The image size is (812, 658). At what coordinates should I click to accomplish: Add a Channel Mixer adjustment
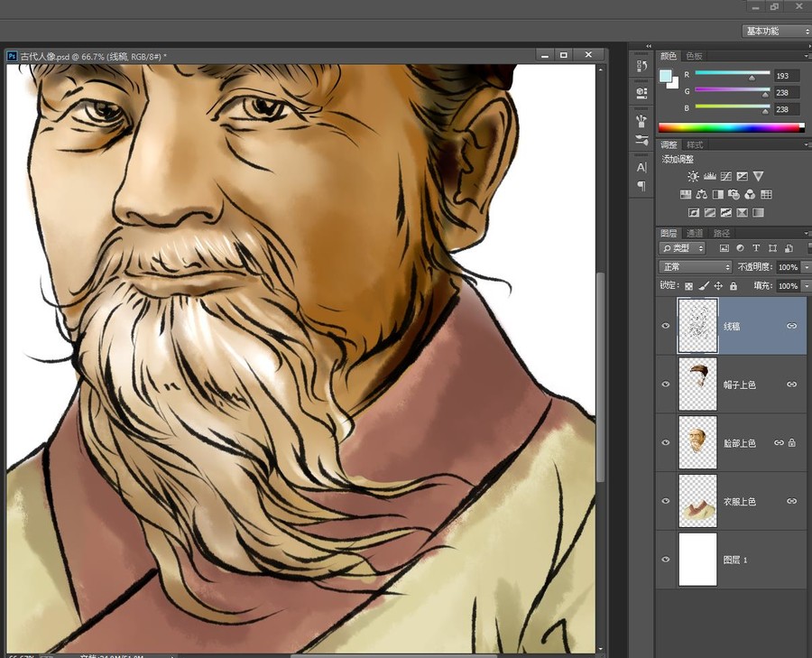(750, 194)
